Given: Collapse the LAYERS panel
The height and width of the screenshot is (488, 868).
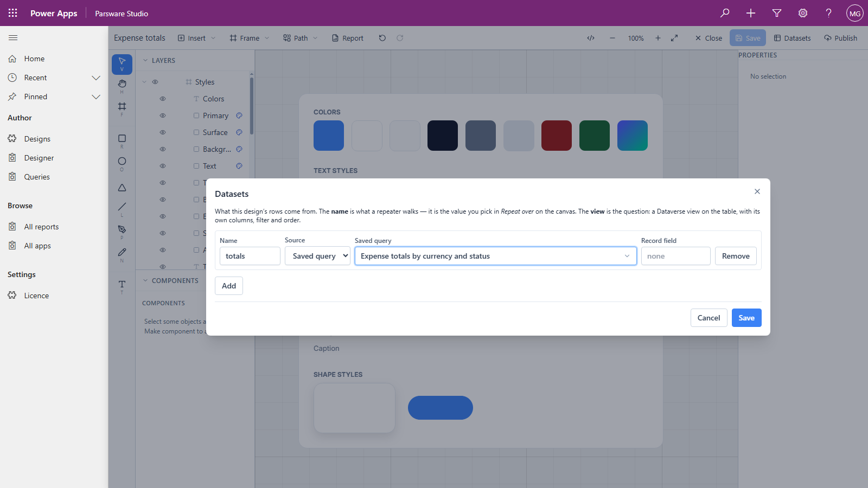Looking at the screenshot, I should pyautogui.click(x=145, y=61).
